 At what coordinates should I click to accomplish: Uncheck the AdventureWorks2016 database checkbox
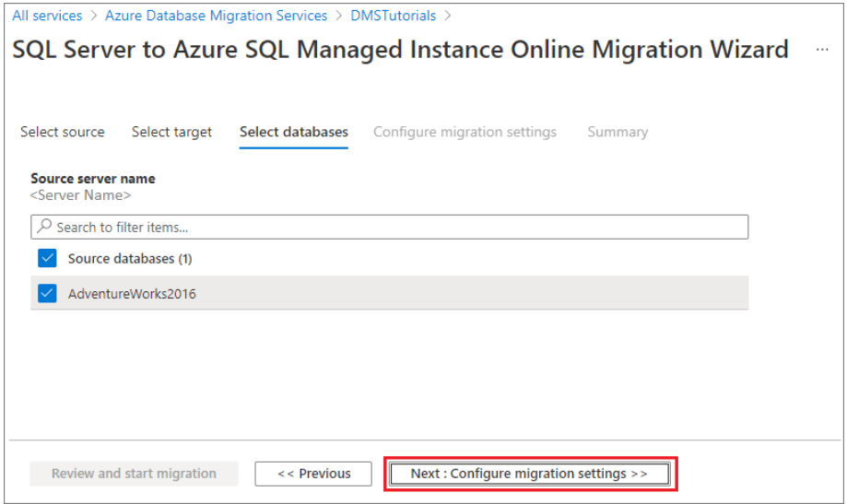pyautogui.click(x=47, y=294)
